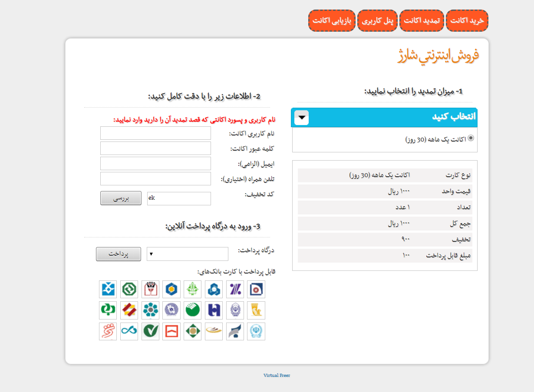This screenshot has height=392, width=534.
Task: Go to the پنل کاربری tab
Action: pos(378,21)
